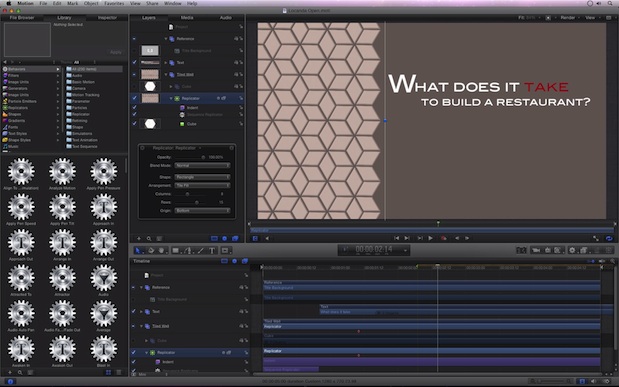Open the Shape dropdown set to Rectangle
619x387 pixels.
[x=203, y=177]
